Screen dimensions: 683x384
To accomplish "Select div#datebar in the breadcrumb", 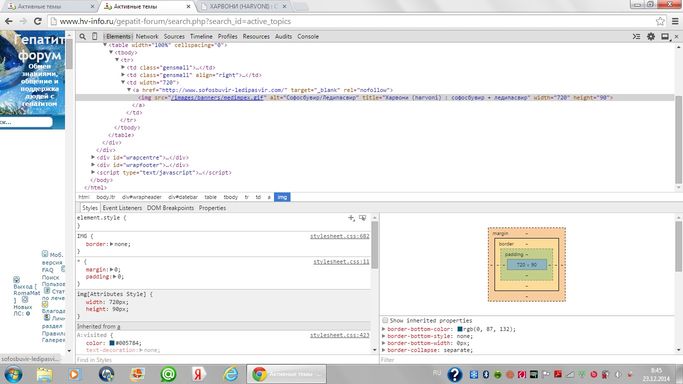I will [x=183, y=197].
